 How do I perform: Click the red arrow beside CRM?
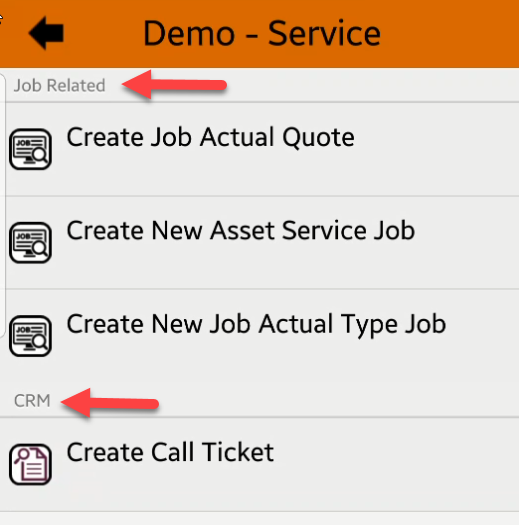[110, 403]
